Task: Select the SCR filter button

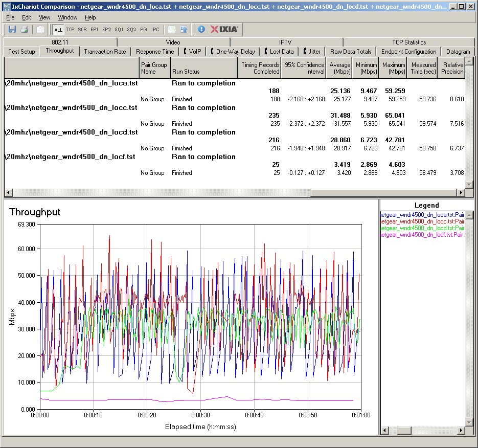Action: tap(82, 30)
